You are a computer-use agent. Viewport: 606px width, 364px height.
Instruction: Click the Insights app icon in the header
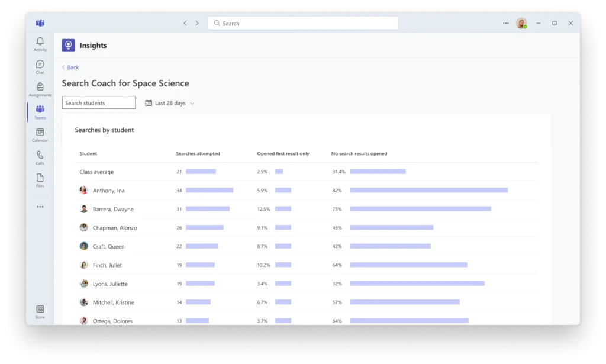click(x=68, y=45)
